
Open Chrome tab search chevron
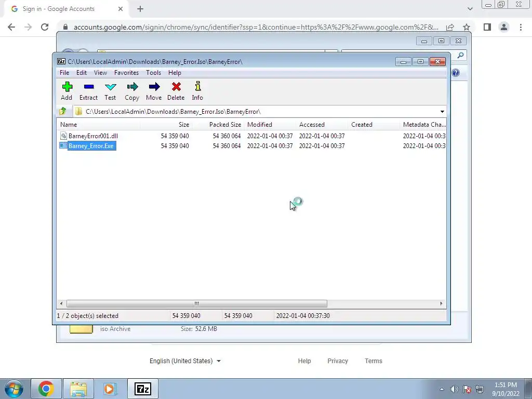470,9
